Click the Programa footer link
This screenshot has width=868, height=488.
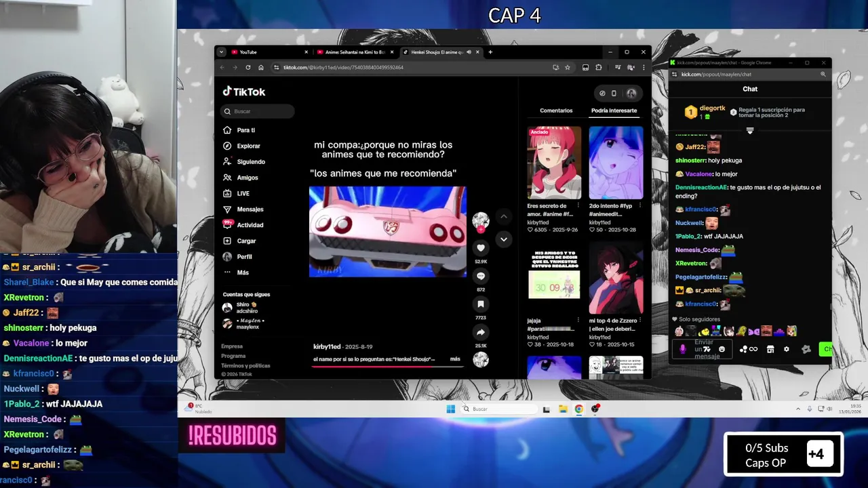[x=233, y=356]
